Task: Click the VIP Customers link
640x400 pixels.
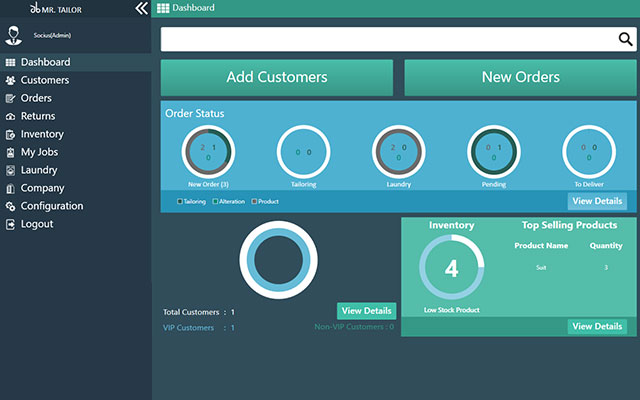Action: (191, 328)
